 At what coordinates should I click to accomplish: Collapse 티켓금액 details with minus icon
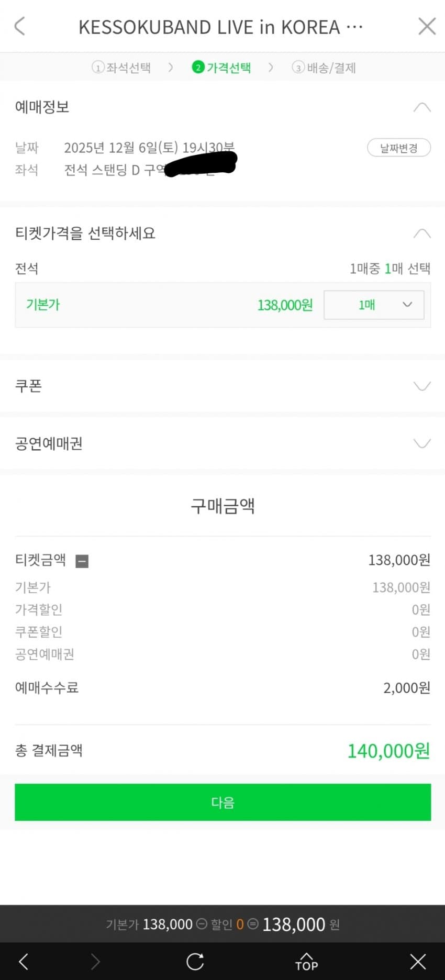82,561
